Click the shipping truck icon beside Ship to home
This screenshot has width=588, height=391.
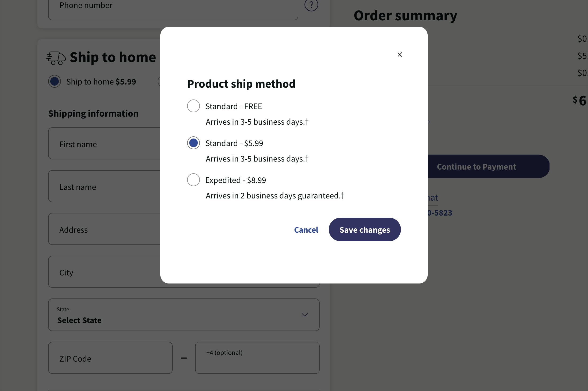click(56, 57)
